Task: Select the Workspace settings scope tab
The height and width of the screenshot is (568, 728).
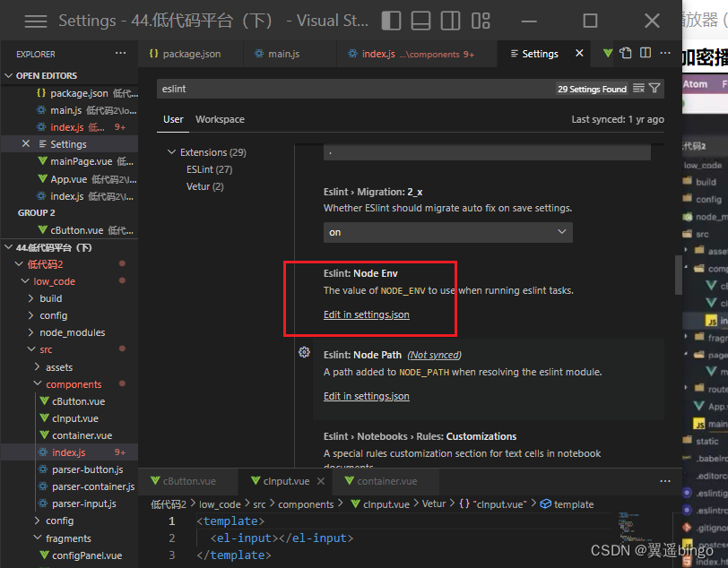Action: (220, 119)
